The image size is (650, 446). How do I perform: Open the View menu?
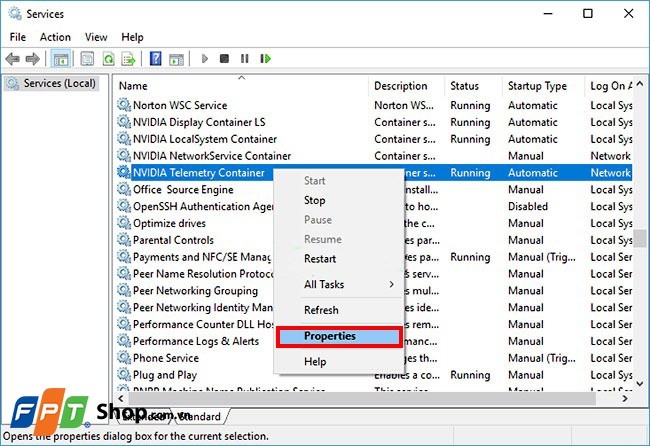coord(96,37)
